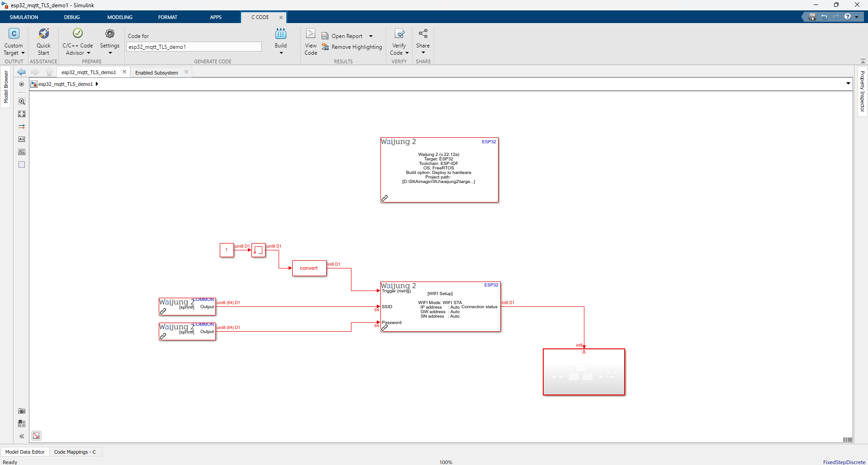Switch to the SIMULATION tab

[x=24, y=17]
